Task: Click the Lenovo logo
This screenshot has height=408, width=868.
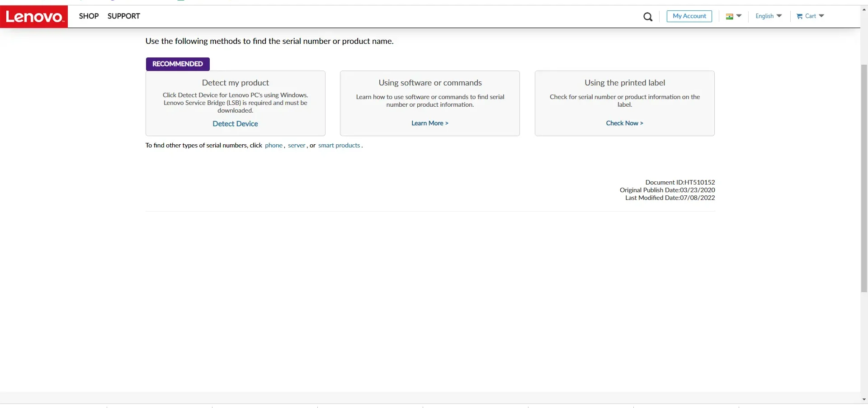Action: coord(34,17)
